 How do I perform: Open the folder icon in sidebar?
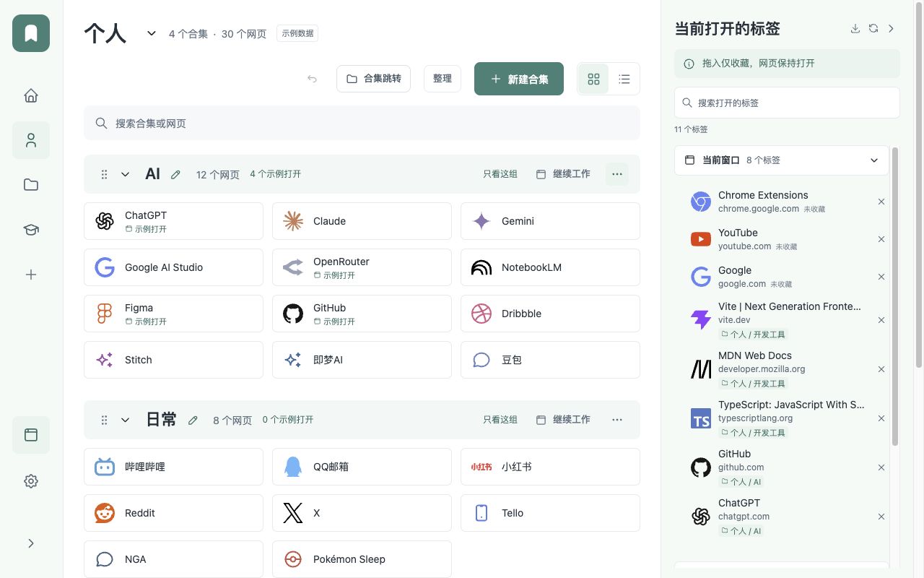pyautogui.click(x=31, y=185)
